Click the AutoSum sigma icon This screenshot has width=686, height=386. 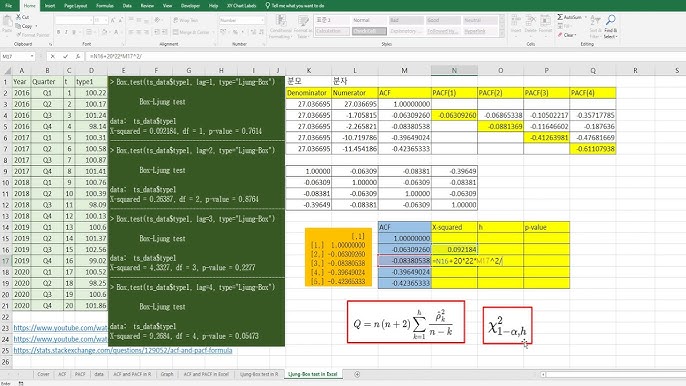pyautogui.click(x=560, y=17)
